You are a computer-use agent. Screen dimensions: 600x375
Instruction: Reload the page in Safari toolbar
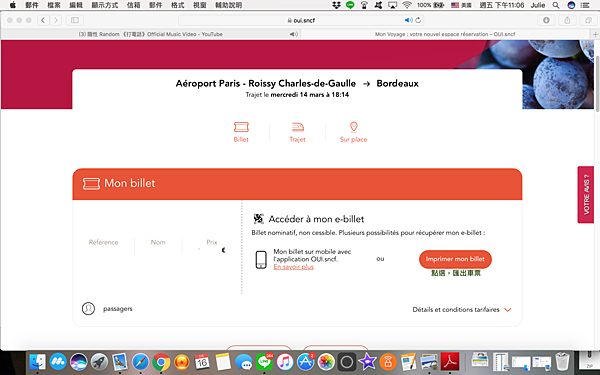(x=418, y=20)
